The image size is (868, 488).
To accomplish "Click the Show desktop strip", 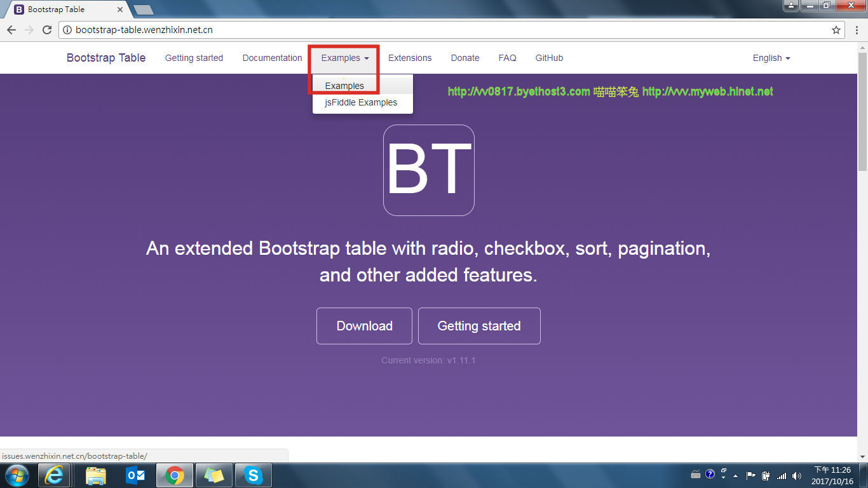I will click(x=864, y=475).
